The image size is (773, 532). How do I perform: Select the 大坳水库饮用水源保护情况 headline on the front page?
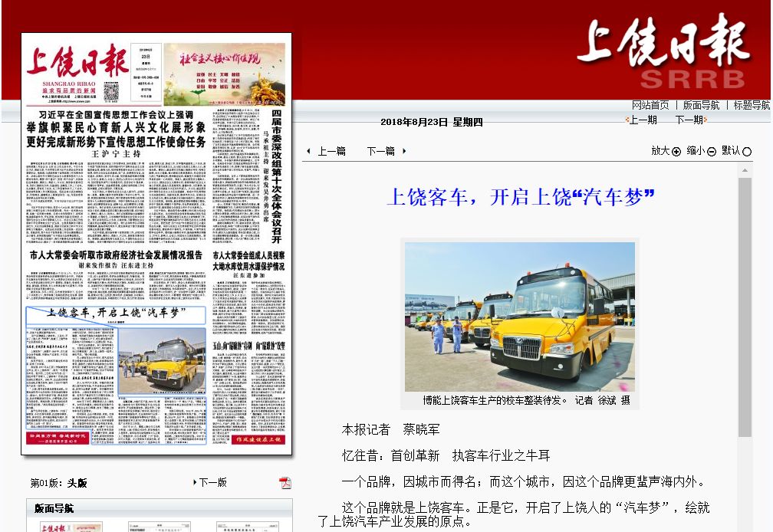pos(248,267)
